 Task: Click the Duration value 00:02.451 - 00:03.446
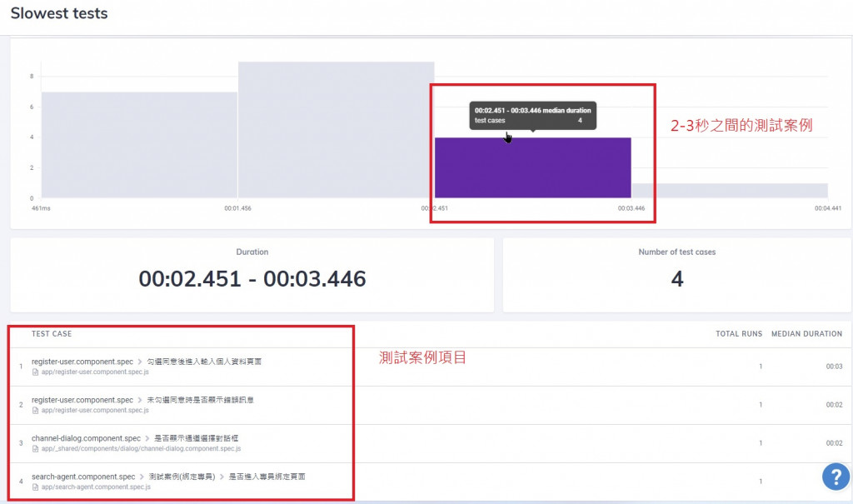[x=252, y=279]
